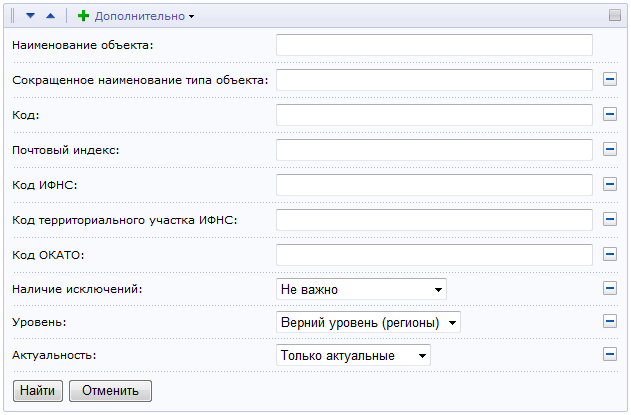The width and height of the screenshot is (631, 415).
Task: Open the Уровень dropdown list
Action: point(368,322)
